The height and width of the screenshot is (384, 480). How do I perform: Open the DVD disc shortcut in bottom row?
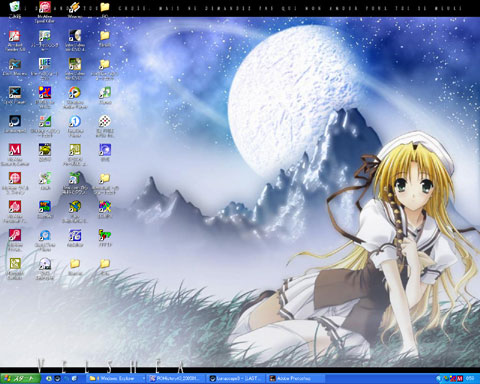tap(45, 264)
